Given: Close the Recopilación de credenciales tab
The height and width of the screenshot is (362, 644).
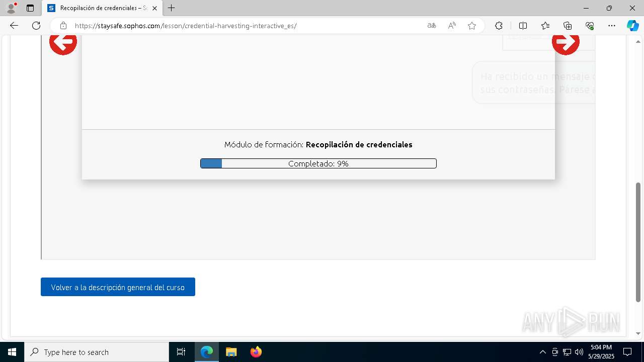Looking at the screenshot, I should 155,8.
